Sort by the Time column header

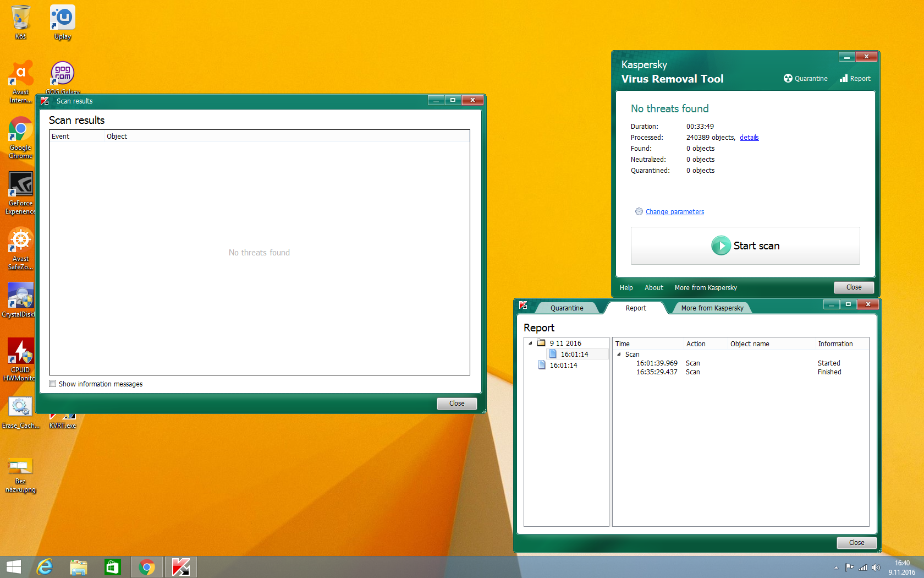[x=648, y=343]
